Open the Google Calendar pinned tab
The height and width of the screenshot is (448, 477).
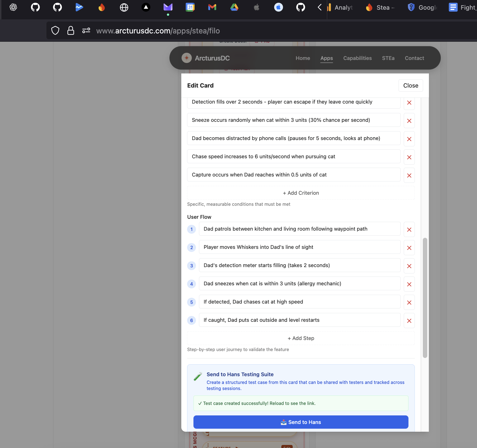(x=190, y=7)
